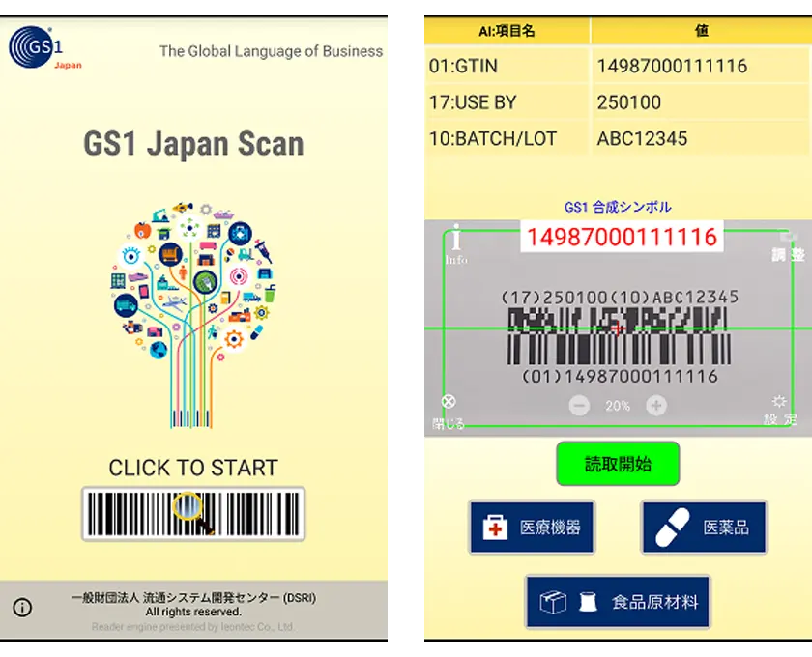Image resolution: width=812 pixels, height=657 pixels.
Task: Click the "AI:項目名" column header
Action: [507, 31]
